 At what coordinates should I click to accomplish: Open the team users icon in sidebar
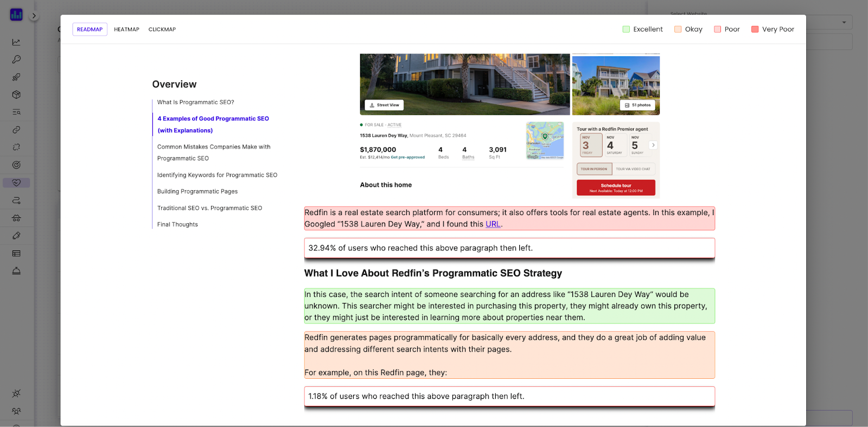tap(16, 411)
